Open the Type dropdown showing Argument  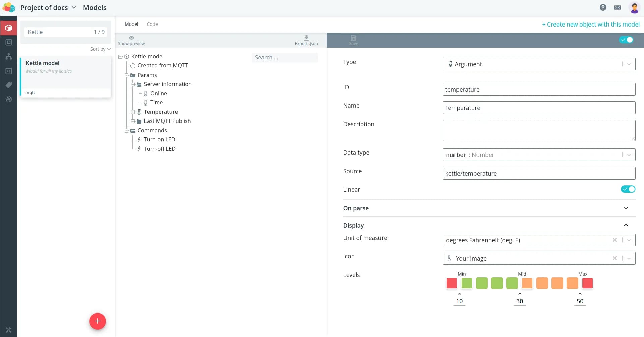pos(538,64)
